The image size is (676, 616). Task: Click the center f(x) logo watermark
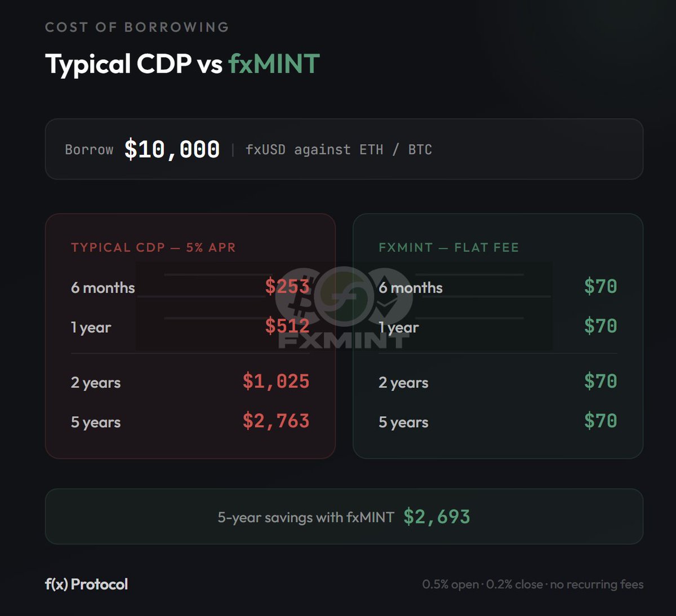343,297
